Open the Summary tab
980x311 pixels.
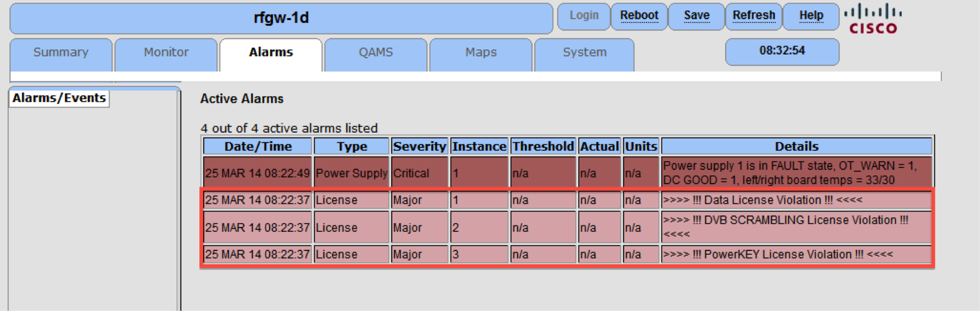click(x=61, y=53)
